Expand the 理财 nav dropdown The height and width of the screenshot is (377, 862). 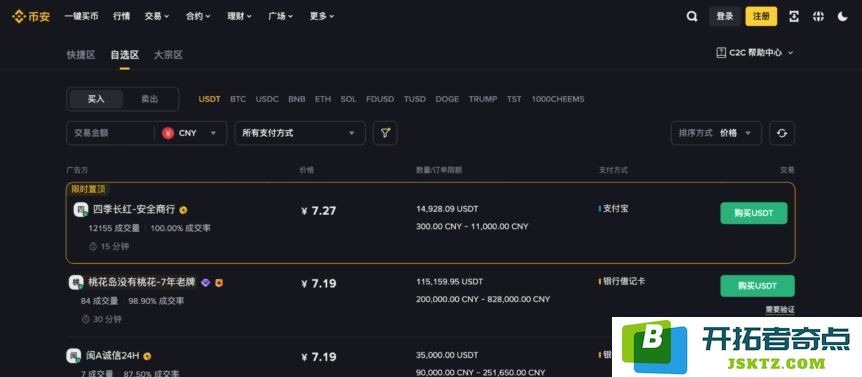point(240,16)
